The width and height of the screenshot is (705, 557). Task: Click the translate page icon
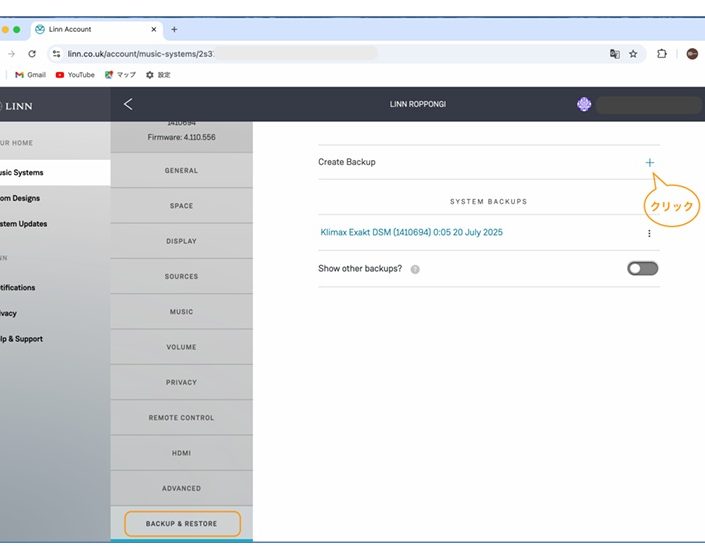coord(615,54)
